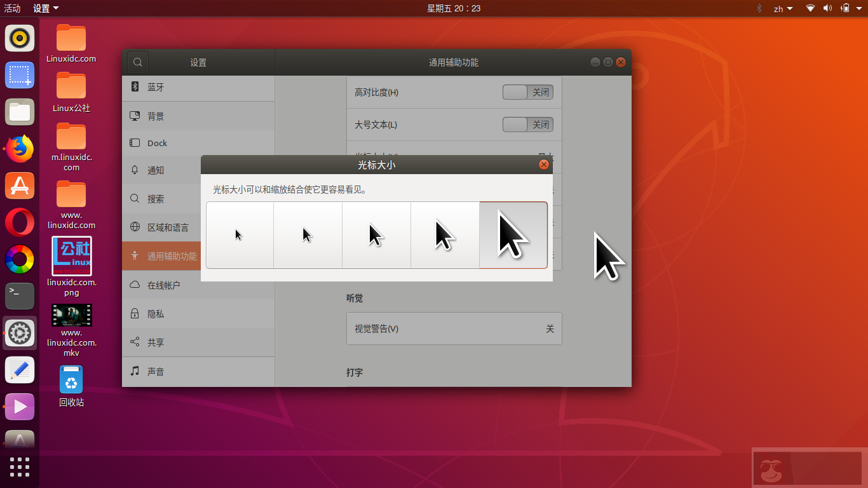
Task: Select the smallest cursor size option
Action: [x=239, y=234]
